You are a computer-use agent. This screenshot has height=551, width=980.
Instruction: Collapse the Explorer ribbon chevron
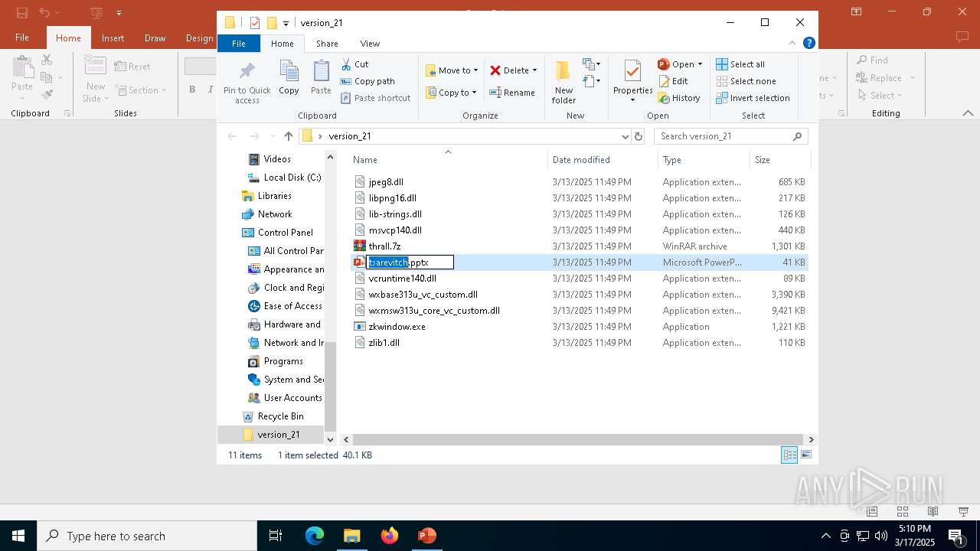click(x=793, y=44)
